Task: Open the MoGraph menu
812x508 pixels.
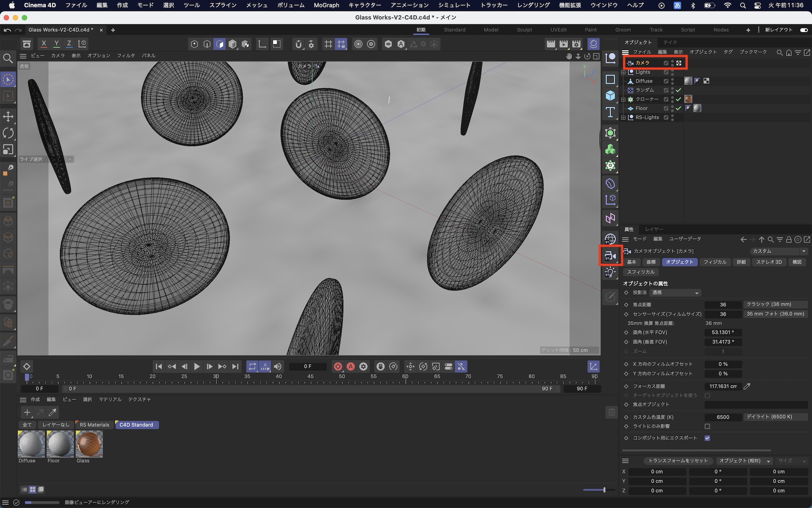Action: 326,5
